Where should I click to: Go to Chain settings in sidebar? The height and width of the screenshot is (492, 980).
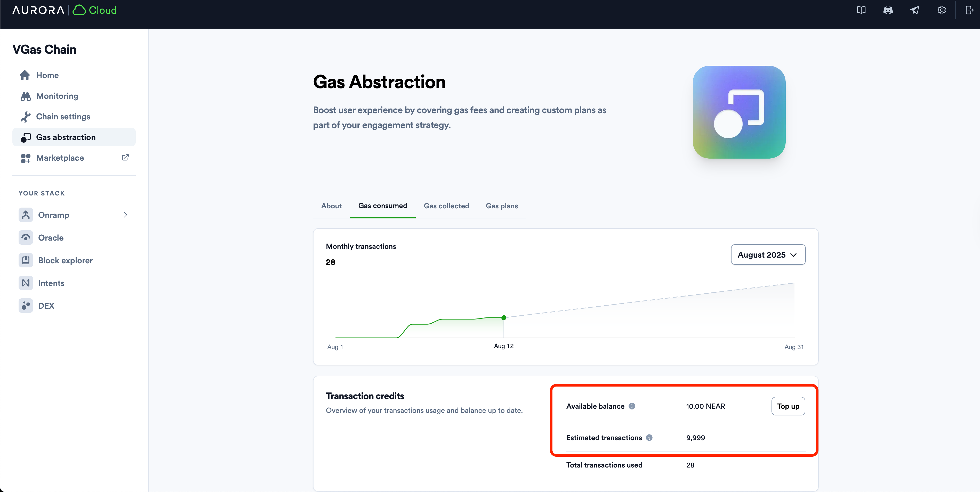tap(63, 117)
